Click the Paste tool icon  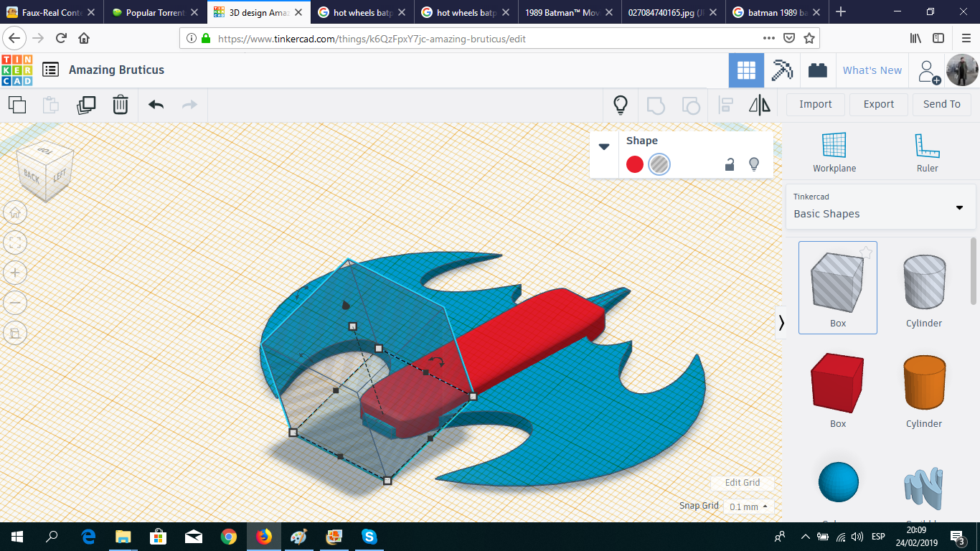coord(51,105)
